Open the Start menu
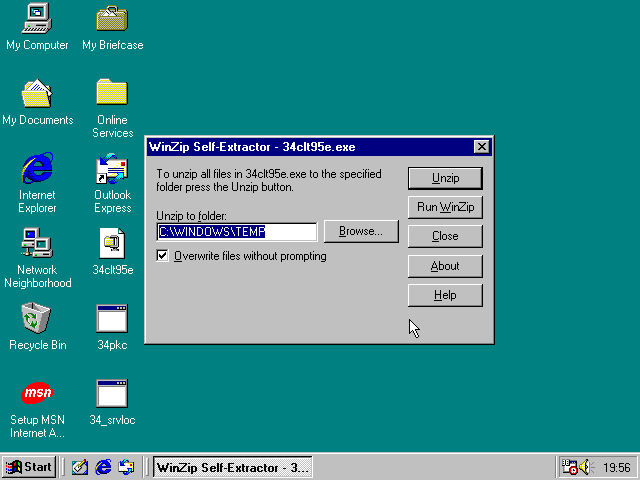 pyautogui.click(x=29, y=467)
